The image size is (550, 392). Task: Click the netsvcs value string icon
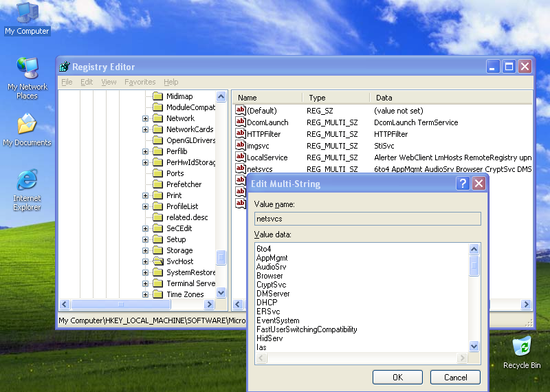240,168
